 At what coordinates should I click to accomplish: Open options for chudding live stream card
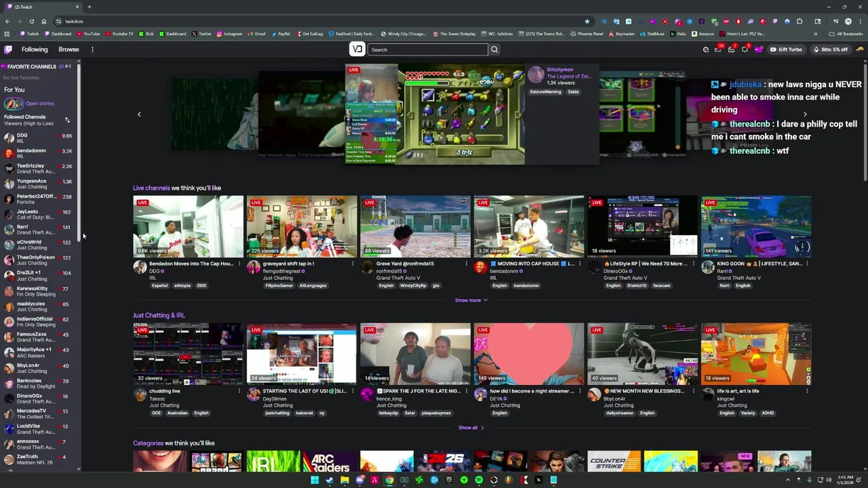coord(239,391)
